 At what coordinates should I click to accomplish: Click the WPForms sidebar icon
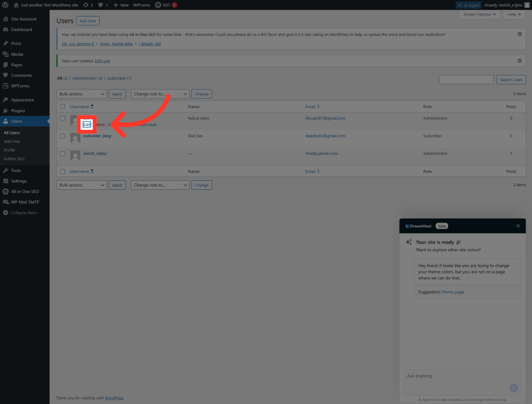(x=6, y=86)
